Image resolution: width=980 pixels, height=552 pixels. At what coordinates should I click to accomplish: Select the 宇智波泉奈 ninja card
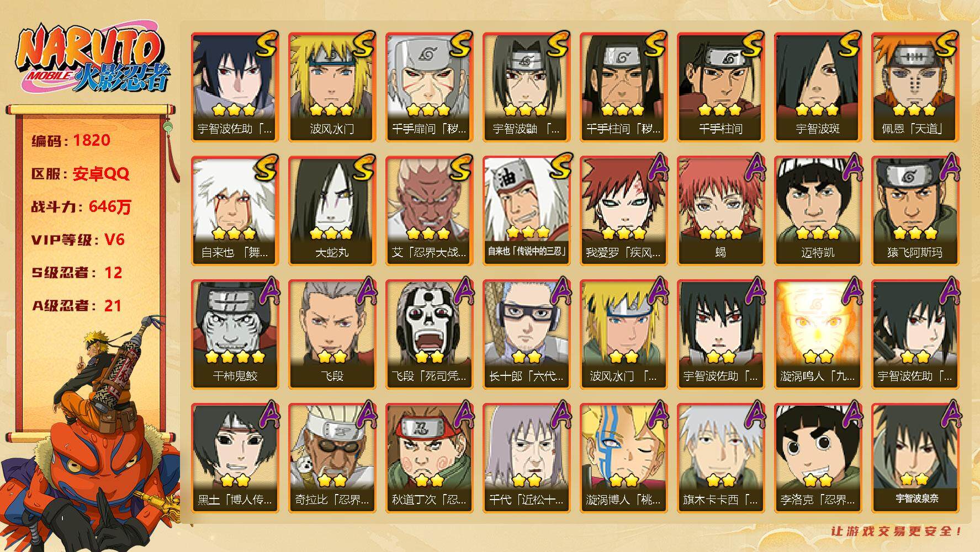coord(915,458)
